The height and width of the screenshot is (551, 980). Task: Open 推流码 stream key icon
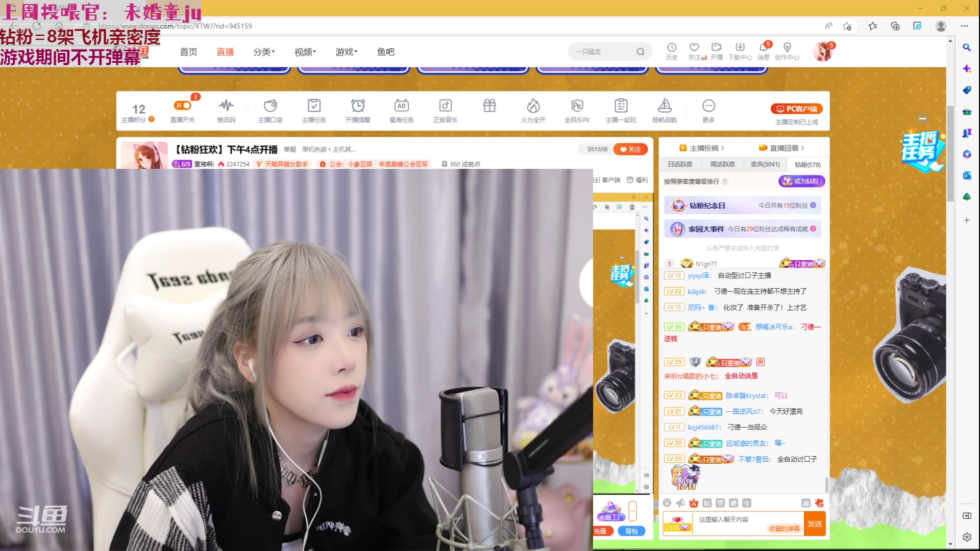pos(226,106)
